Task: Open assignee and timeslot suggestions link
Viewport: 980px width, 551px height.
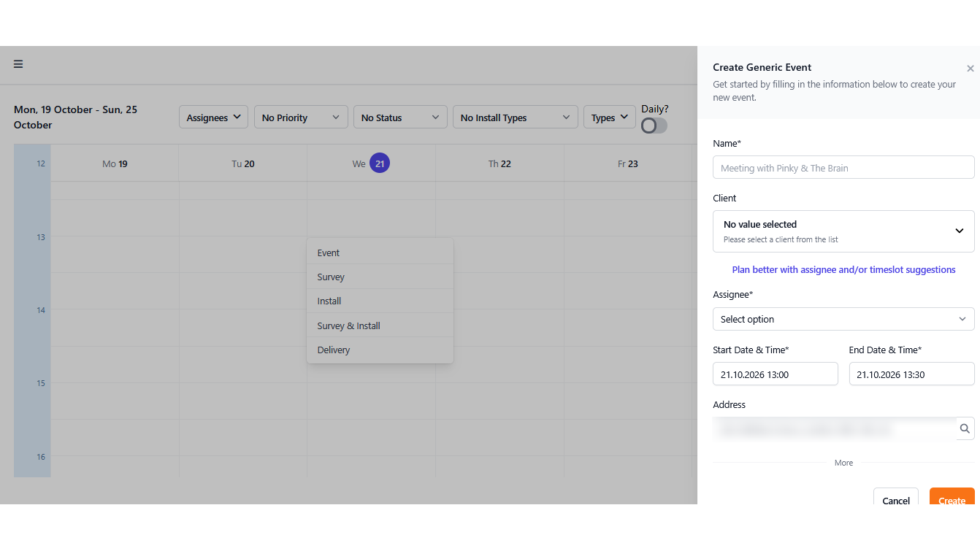Action: coord(843,269)
